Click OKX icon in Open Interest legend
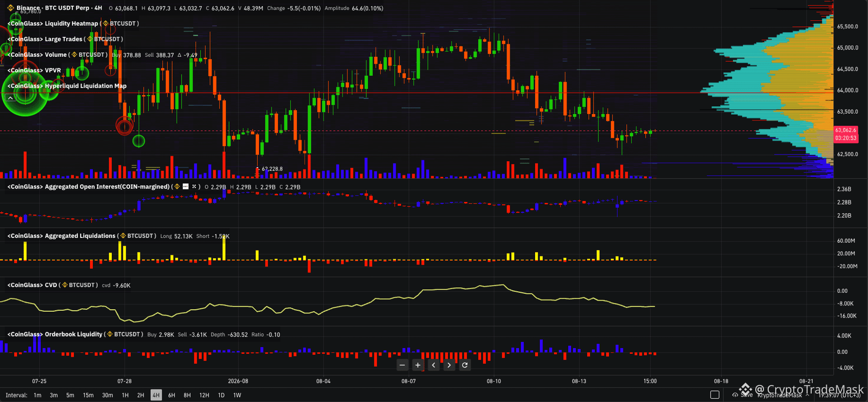Viewport: 868px width, 402px height. pyautogui.click(x=194, y=187)
